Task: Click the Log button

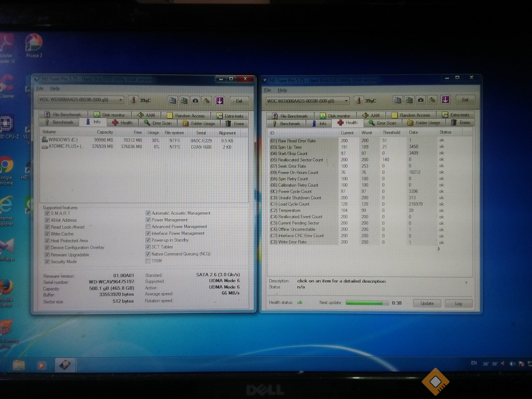Action: pyautogui.click(x=458, y=304)
